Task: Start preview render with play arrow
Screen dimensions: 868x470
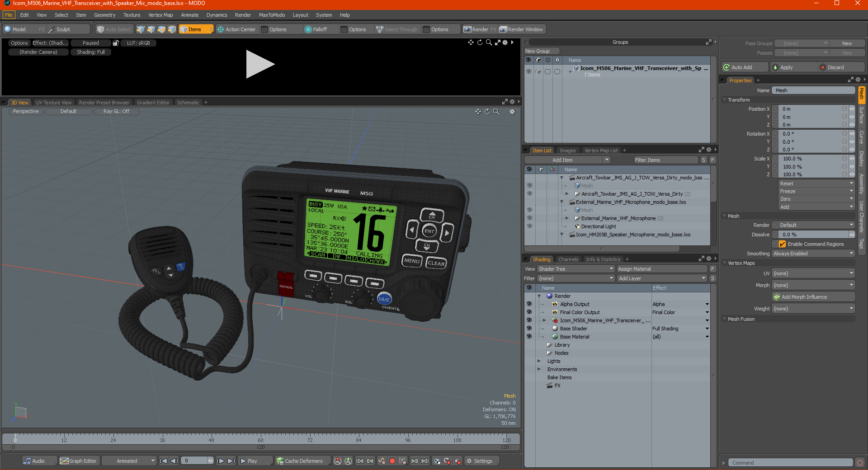Action: pyautogui.click(x=260, y=64)
